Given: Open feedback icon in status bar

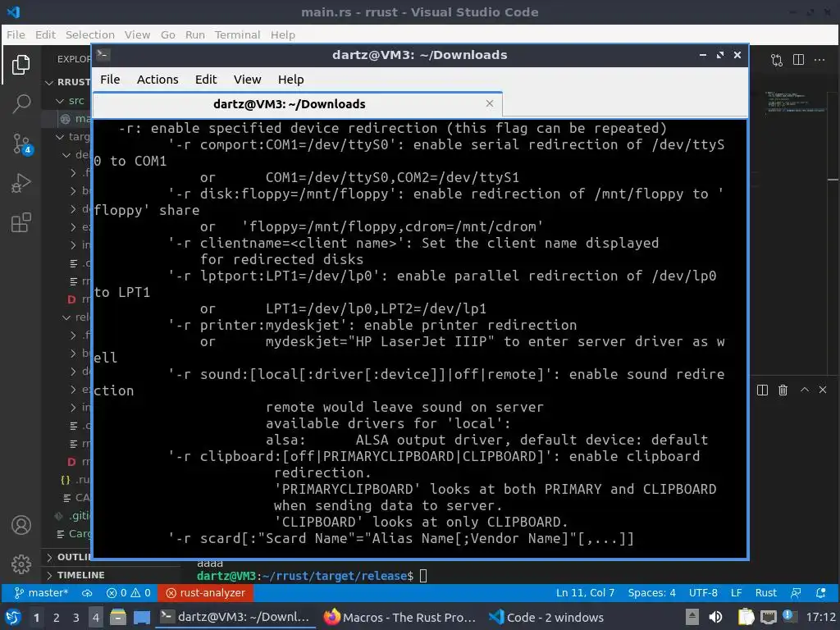Looking at the screenshot, I should click(x=796, y=592).
